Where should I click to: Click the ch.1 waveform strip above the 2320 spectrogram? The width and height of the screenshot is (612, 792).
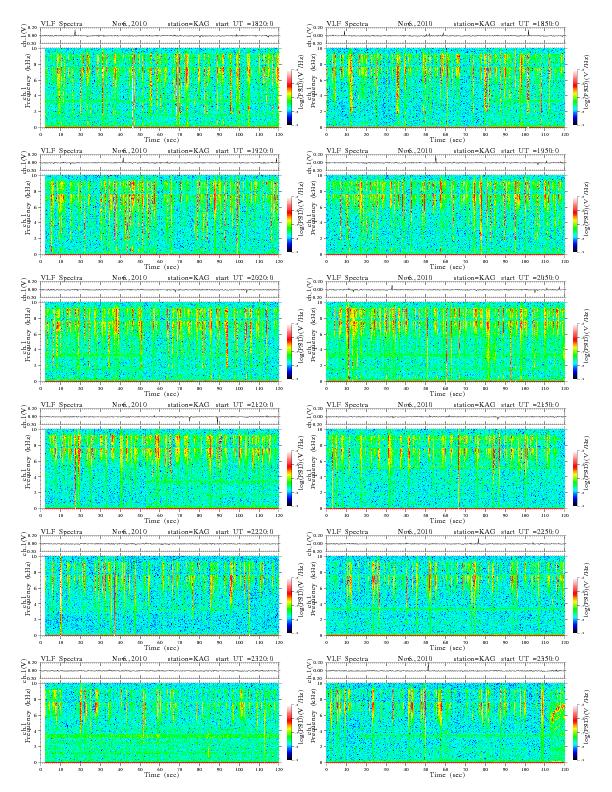pos(160,671)
